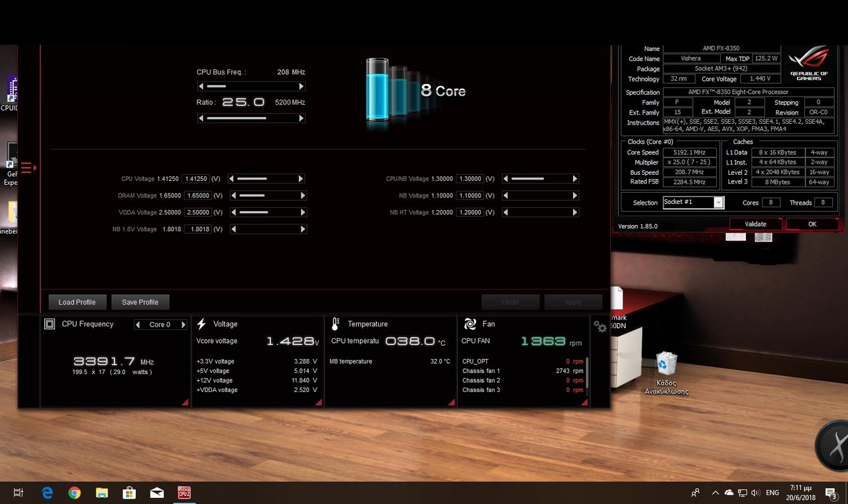The width and height of the screenshot is (848, 504).
Task: Expand the Fan panel corner triangle
Action: point(584,402)
